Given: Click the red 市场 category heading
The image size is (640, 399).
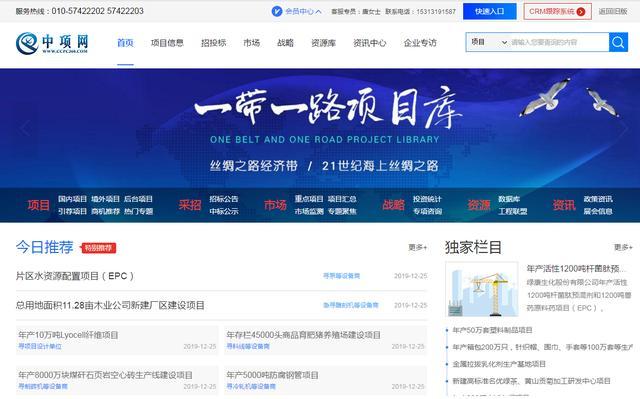Looking at the screenshot, I should [x=275, y=205].
